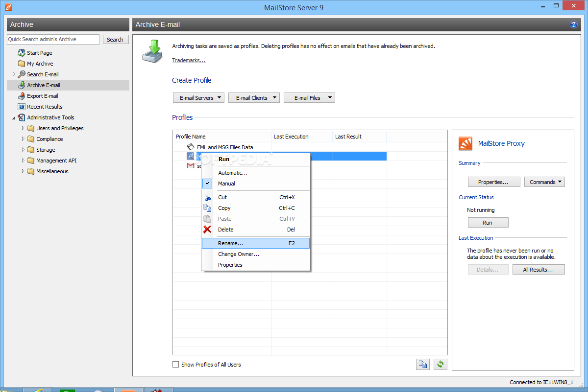Click the All Results... button
This screenshot has width=588, height=392.
coord(539,270)
